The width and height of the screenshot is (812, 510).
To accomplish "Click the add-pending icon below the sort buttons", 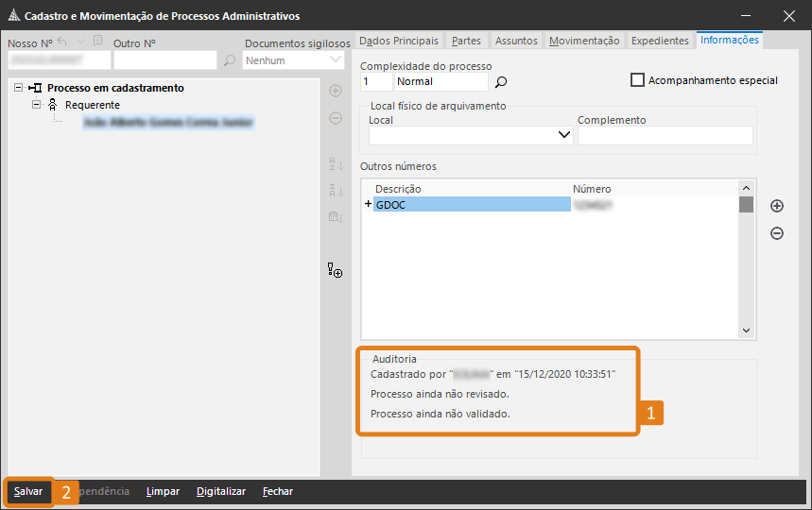I will pos(335,271).
